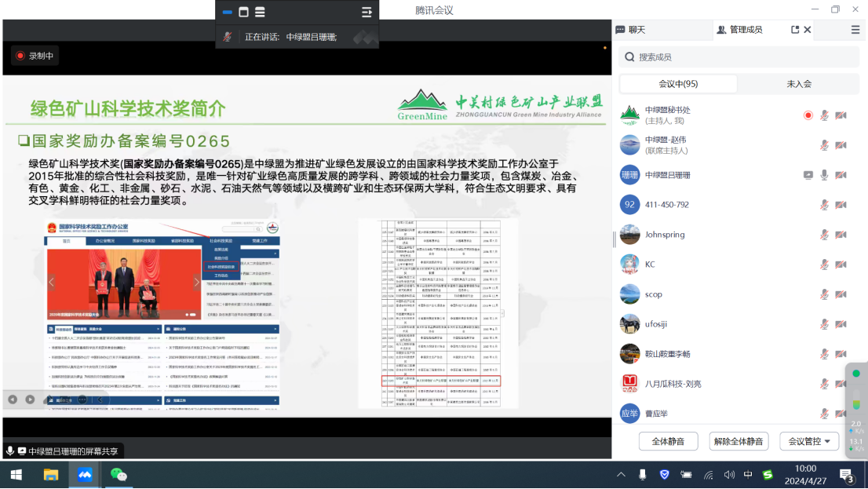The image size is (868, 489).
Task: Pop out the members panel
Action: pyautogui.click(x=795, y=30)
